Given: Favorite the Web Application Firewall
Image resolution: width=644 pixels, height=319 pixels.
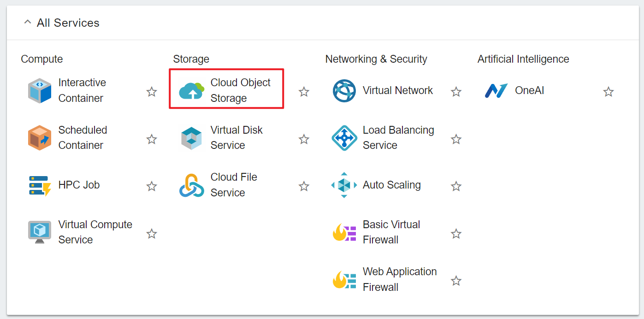Looking at the screenshot, I should pyautogui.click(x=456, y=281).
